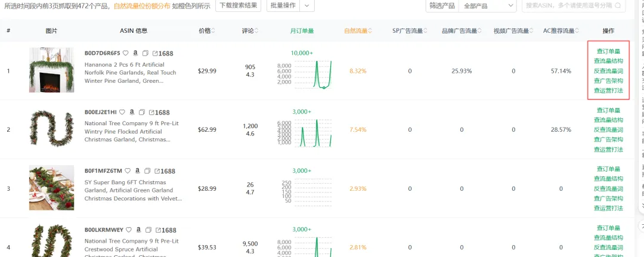Sort table by 自然流量 column
The image size is (644, 257).
[355, 30]
